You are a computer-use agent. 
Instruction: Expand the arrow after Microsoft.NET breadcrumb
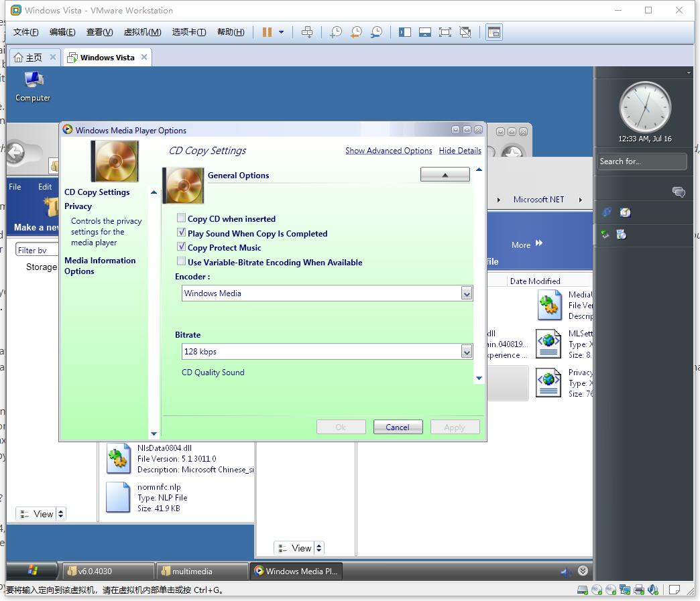coord(581,200)
